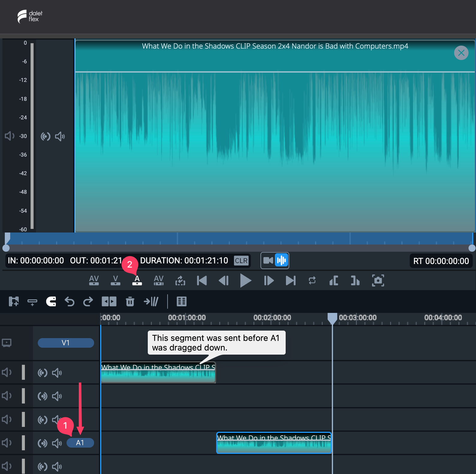Select the A1 track label
The width and height of the screenshot is (476, 474).
click(80, 443)
